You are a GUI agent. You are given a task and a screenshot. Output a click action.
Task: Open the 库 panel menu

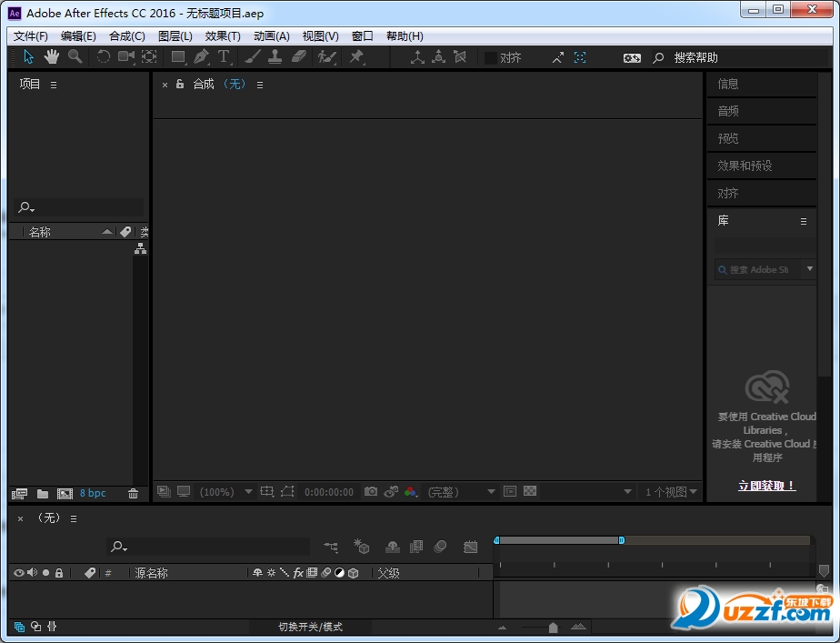(804, 221)
